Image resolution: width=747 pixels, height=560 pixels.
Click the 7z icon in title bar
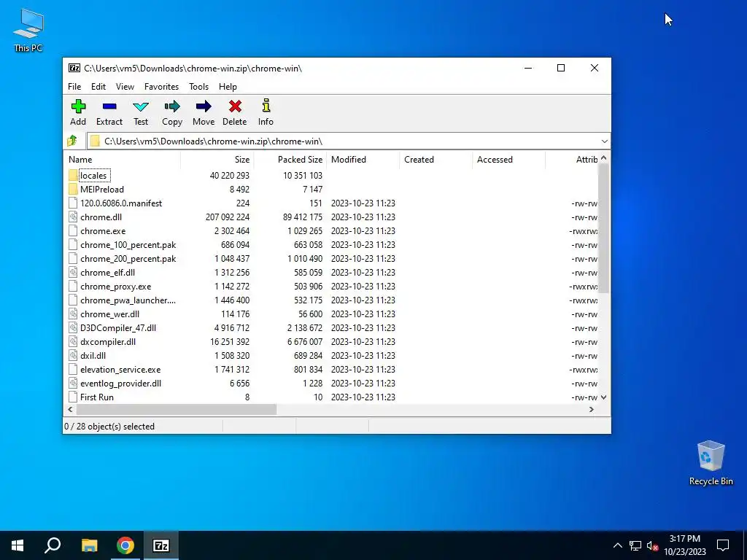[74, 68]
